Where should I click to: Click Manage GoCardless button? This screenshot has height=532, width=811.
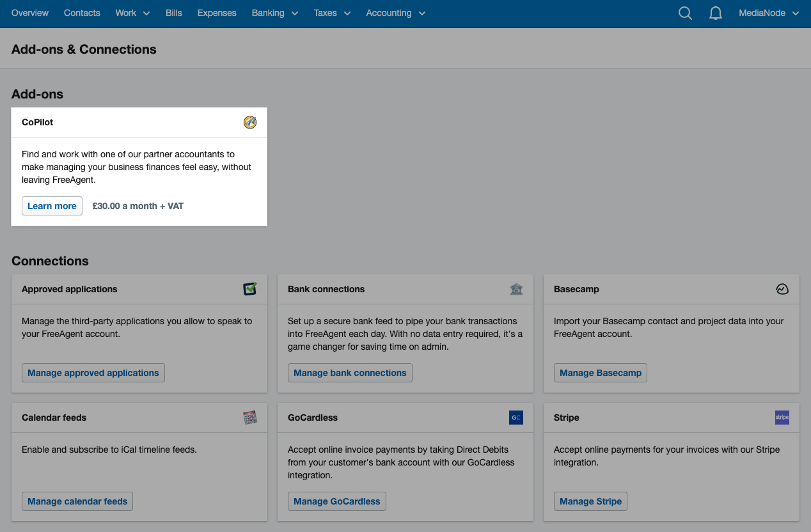337,501
